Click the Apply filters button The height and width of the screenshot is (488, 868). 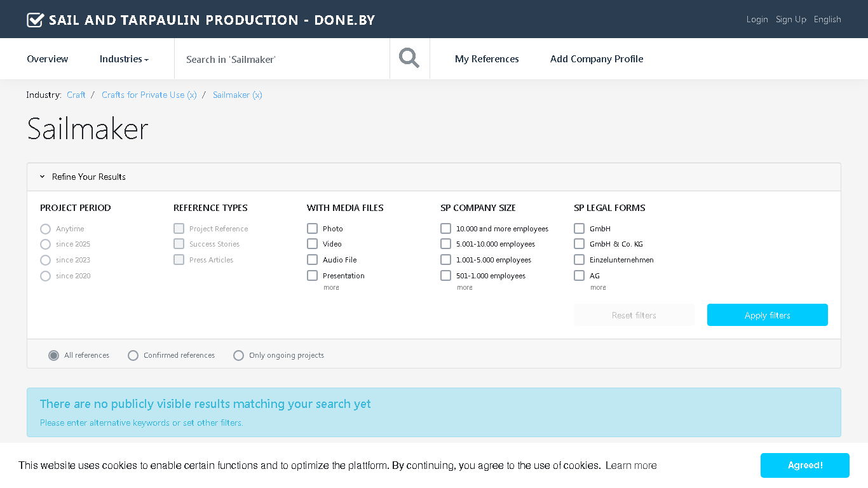pos(768,315)
